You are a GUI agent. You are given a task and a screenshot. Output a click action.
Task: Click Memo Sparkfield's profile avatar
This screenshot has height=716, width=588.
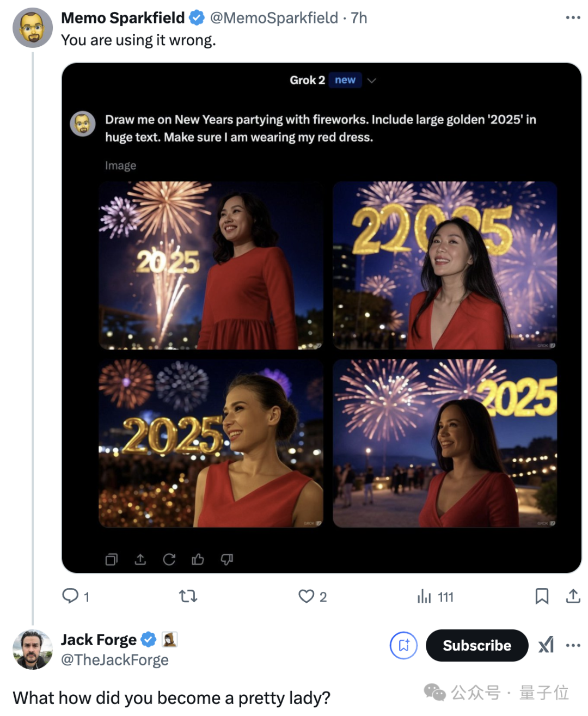[33, 28]
